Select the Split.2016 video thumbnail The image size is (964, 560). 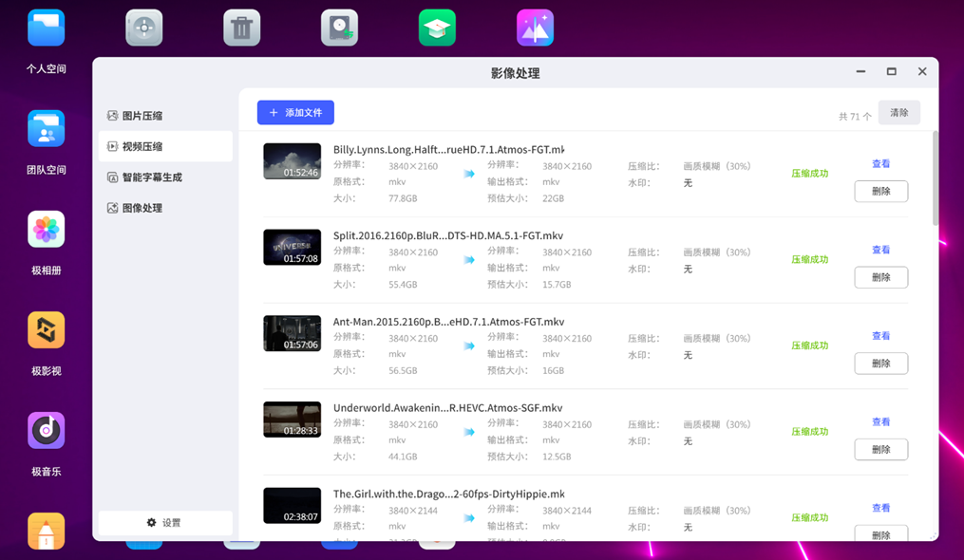pyautogui.click(x=292, y=247)
